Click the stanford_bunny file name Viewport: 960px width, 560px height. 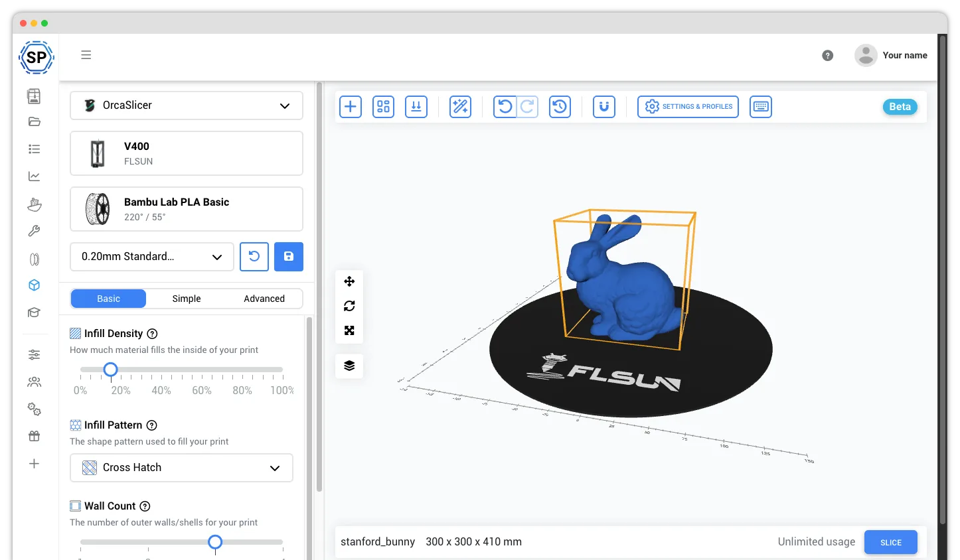[x=378, y=542]
